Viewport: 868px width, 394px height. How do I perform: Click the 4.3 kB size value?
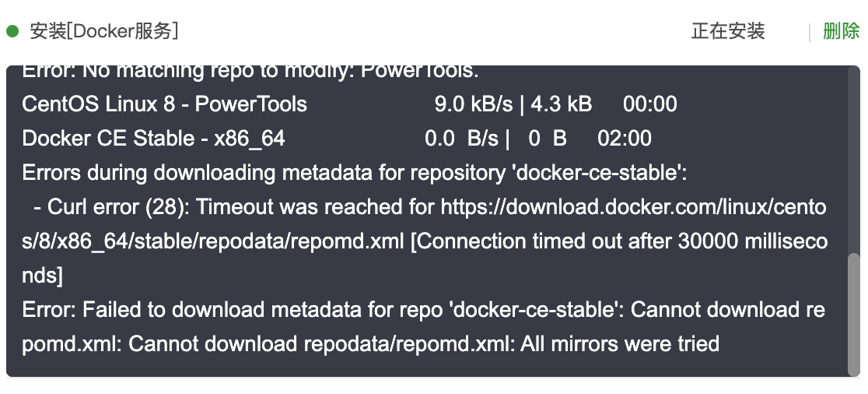coord(562,104)
